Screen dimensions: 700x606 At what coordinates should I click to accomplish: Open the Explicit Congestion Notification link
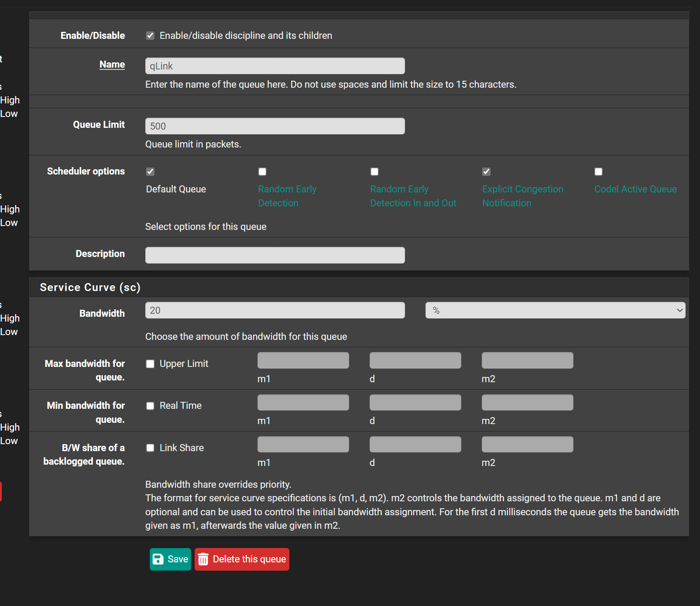(523, 196)
